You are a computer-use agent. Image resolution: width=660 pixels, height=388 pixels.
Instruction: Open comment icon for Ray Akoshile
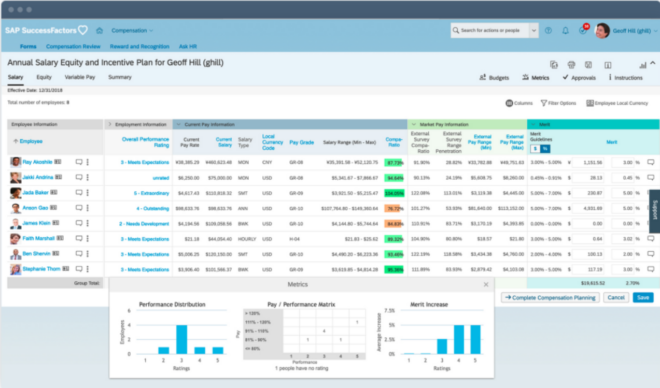[x=79, y=162]
